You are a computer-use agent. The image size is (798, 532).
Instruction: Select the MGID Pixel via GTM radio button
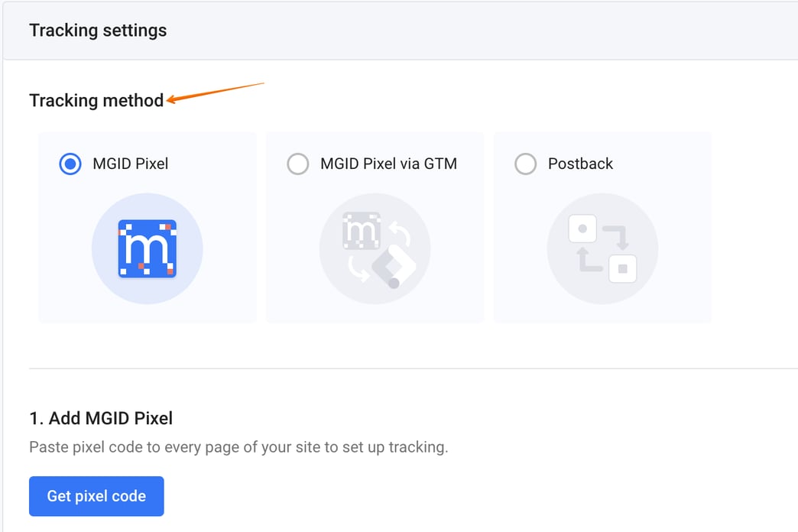click(x=297, y=164)
